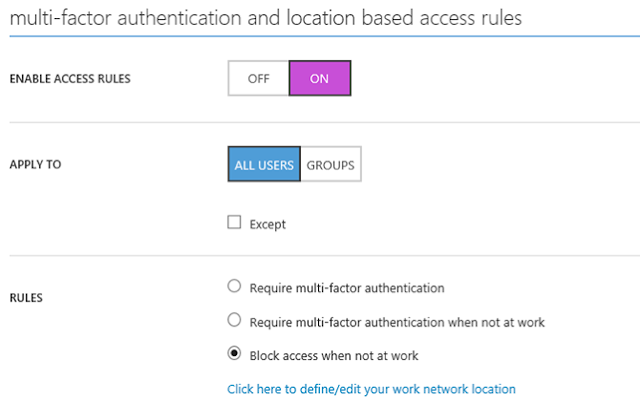
Task: Tick the Except checkbox
Action: pos(235,223)
